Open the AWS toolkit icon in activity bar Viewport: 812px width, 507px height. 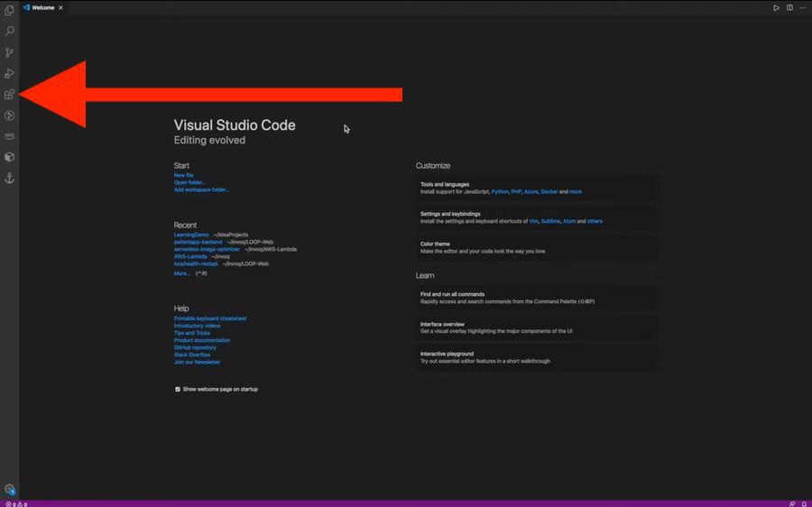(9, 136)
